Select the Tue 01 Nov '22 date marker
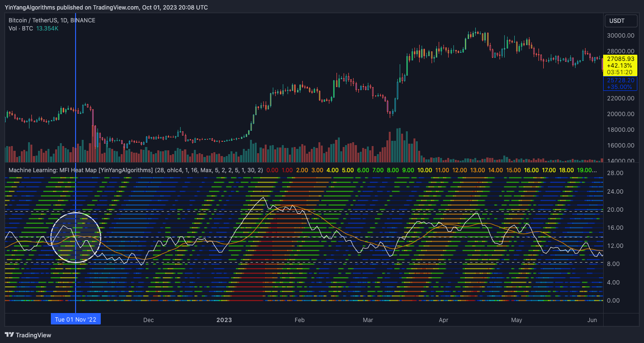This screenshot has width=644, height=343. 76,320
